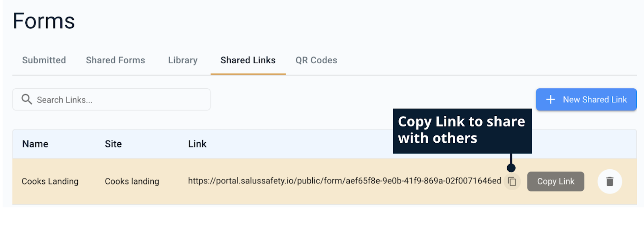
Task: Click the magnifier icon in the search box
Action: [27, 99]
